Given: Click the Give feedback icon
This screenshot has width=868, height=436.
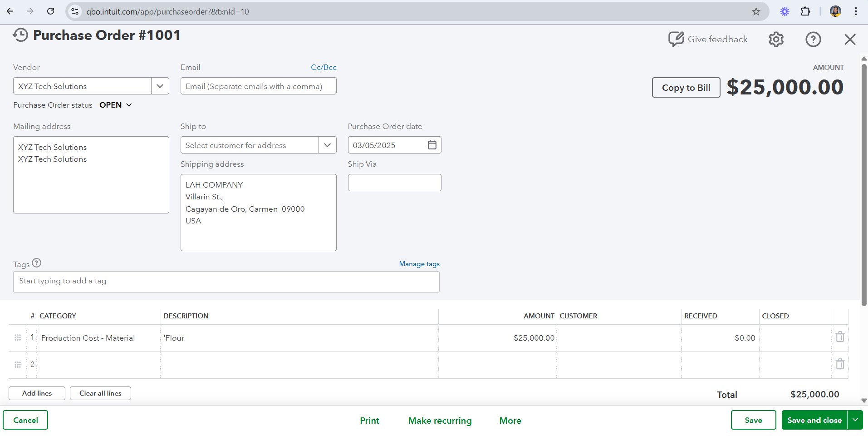Looking at the screenshot, I should click(x=676, y=39).
